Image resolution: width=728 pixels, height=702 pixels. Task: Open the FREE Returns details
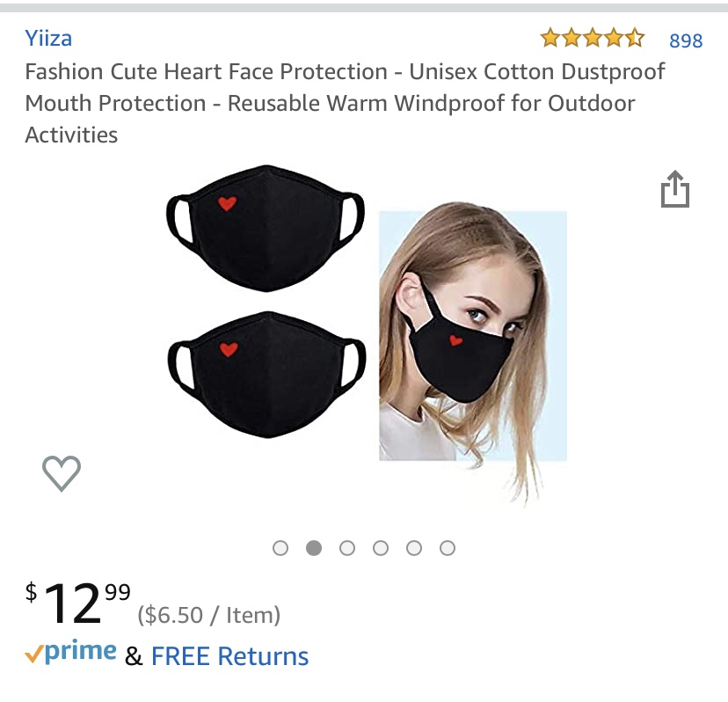(x=229, y=656)
